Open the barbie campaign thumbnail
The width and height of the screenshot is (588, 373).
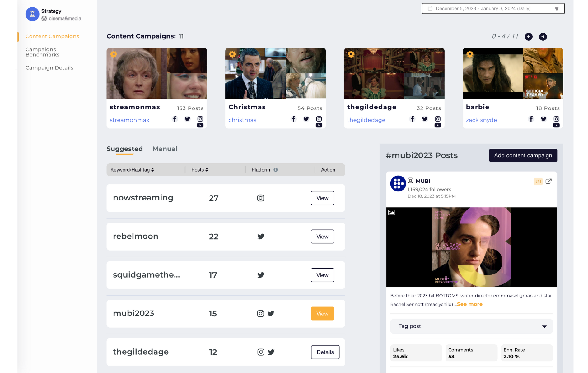(513, 73)
